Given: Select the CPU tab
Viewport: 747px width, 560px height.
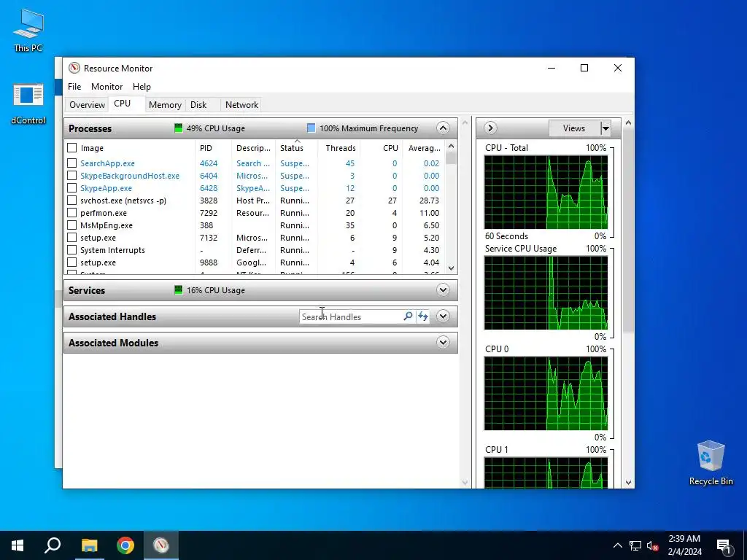Looking at the screenshot, I should (x=122, y=104).
